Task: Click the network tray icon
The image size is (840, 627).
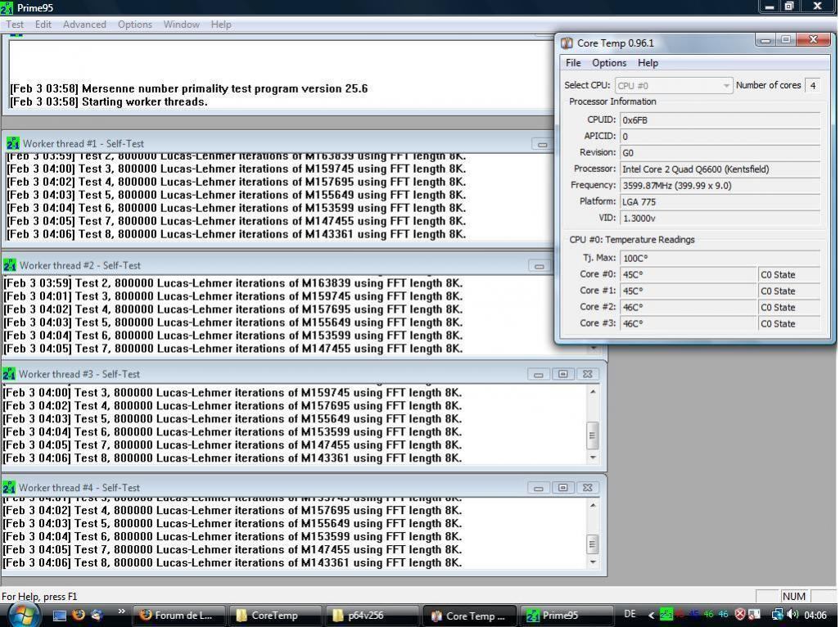Action: point(777,615)
